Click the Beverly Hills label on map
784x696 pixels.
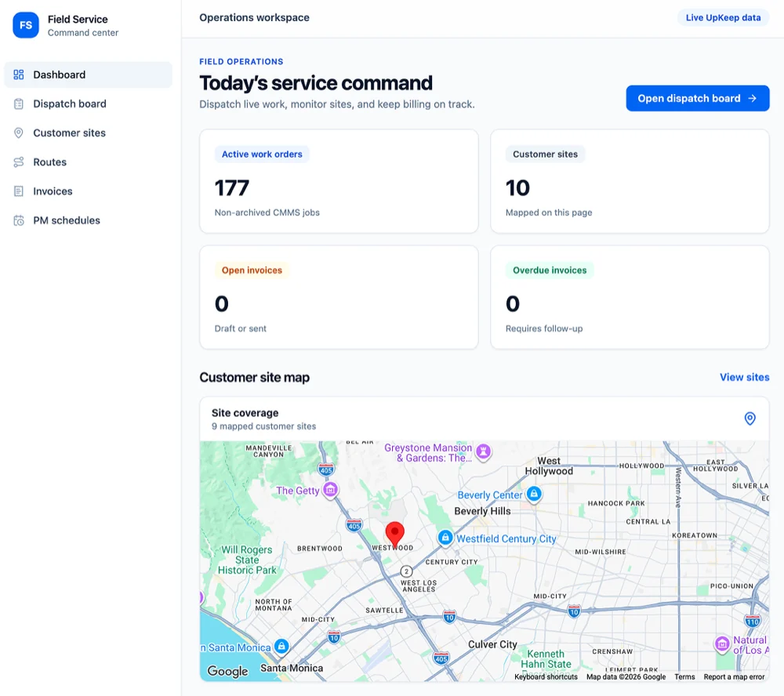482,511
